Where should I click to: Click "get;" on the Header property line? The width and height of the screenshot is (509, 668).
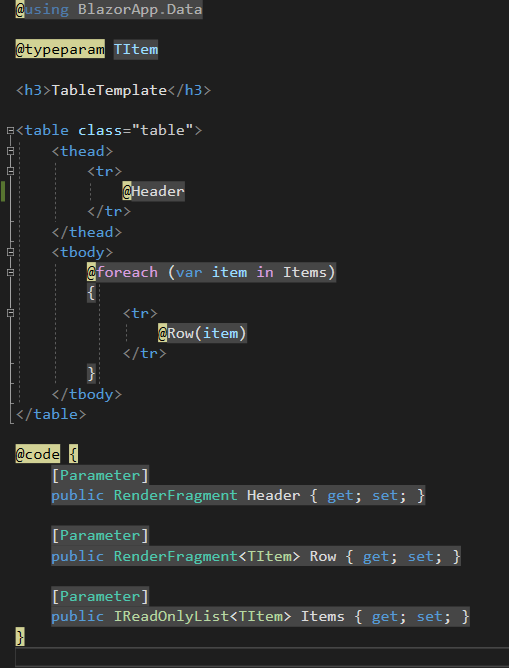344,495
